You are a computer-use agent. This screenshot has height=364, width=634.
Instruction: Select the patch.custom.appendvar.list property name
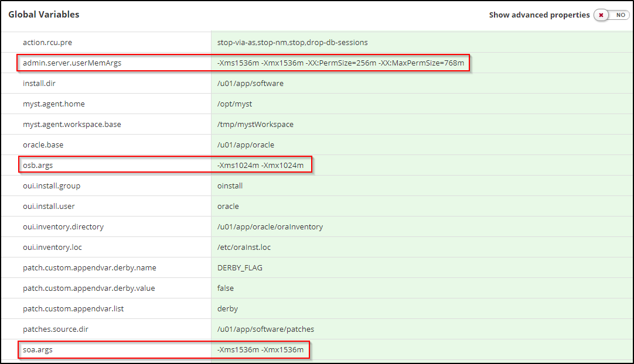73,308
